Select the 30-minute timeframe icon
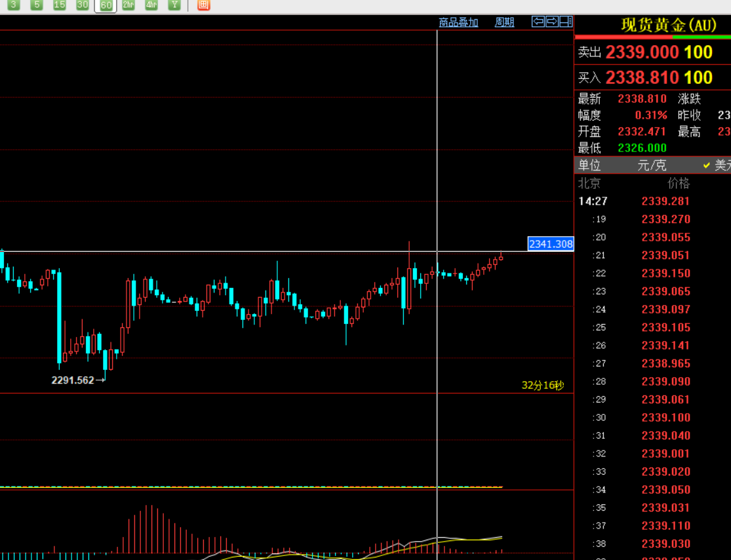Screen dimensions: 731x560 point(82,5)
